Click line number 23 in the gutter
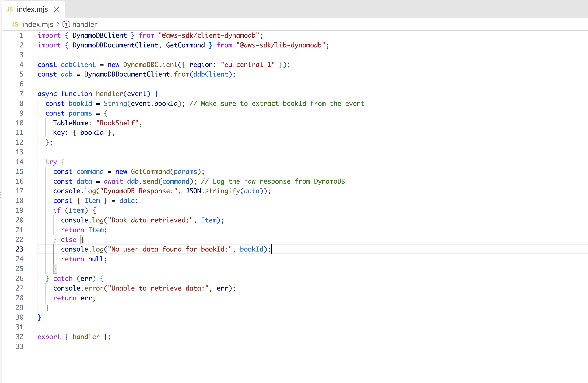588x383 pixels. pyautogui.click(x=20, y=249)
